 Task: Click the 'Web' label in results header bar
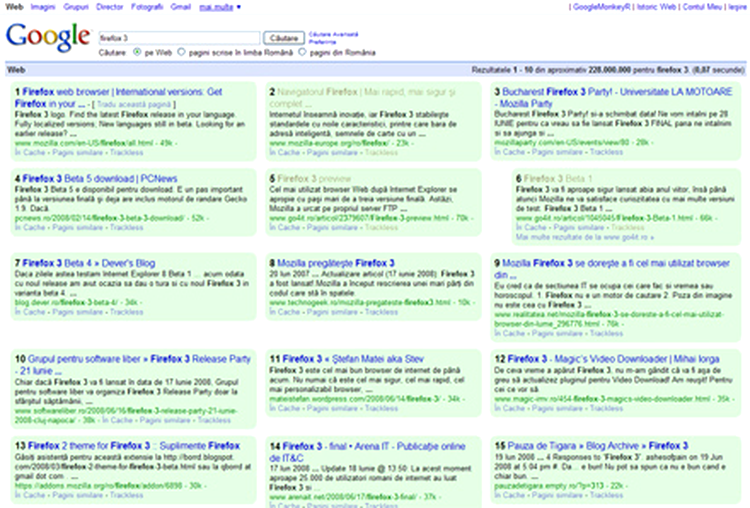click(16, 70)
